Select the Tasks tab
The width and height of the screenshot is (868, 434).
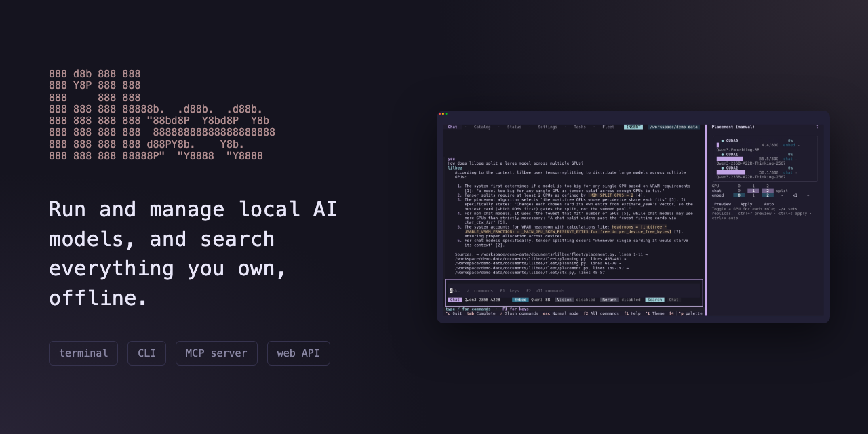pos(580,127)
